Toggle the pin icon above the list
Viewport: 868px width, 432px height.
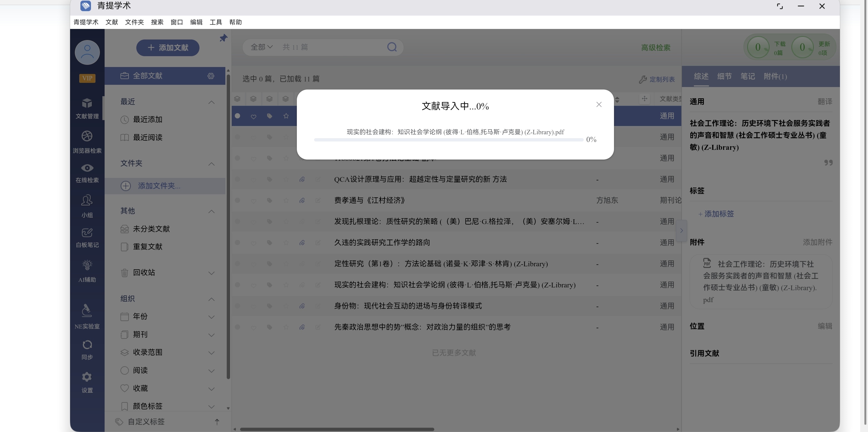coord(223,38)
